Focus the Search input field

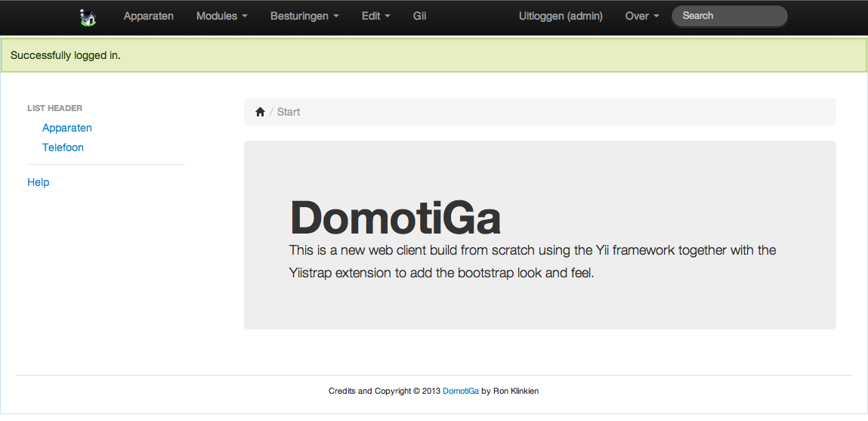(x=729, y=16)
